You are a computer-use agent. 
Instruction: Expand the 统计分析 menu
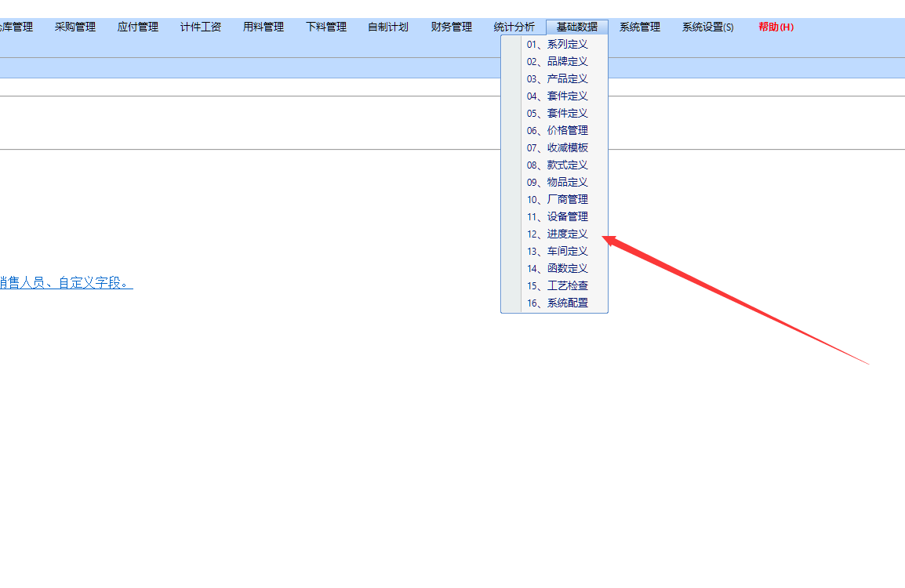(514, 27)
